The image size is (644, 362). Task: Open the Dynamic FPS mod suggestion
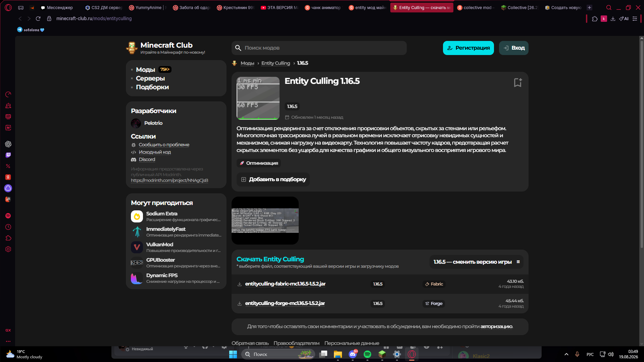(x=176, y=278)
